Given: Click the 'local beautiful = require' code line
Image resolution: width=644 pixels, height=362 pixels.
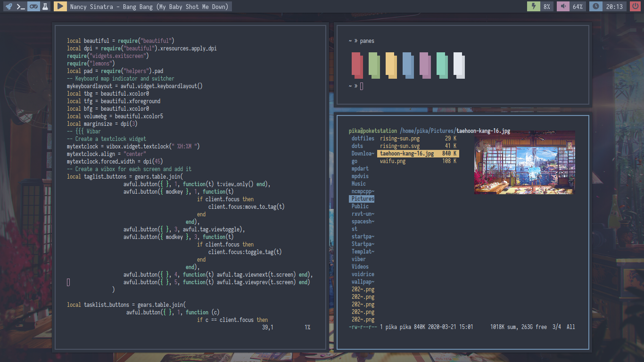Looking at the screenshot, I should 121,41.
